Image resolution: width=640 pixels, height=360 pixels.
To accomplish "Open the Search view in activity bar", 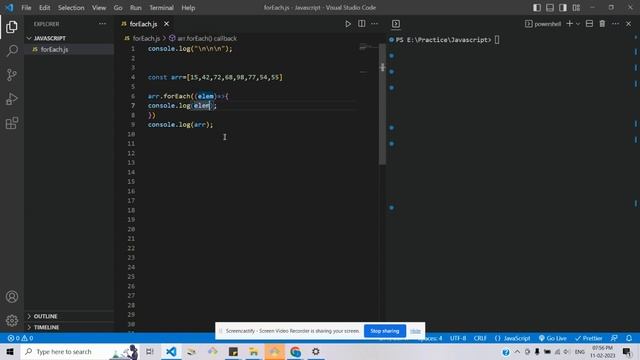I will coord(12,51).
